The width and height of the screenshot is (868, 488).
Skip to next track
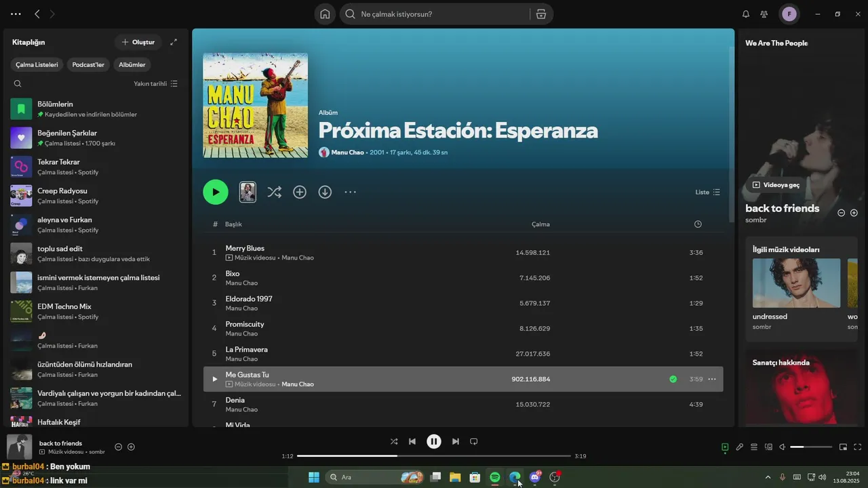point(456,442)
